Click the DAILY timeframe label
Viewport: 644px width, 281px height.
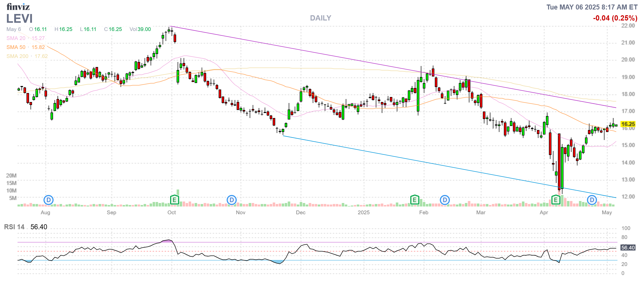pyautogui.click(x=320, y=18)
